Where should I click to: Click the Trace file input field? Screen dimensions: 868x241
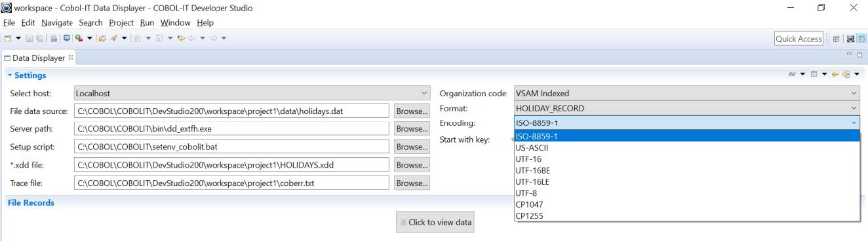click(231, 183)
